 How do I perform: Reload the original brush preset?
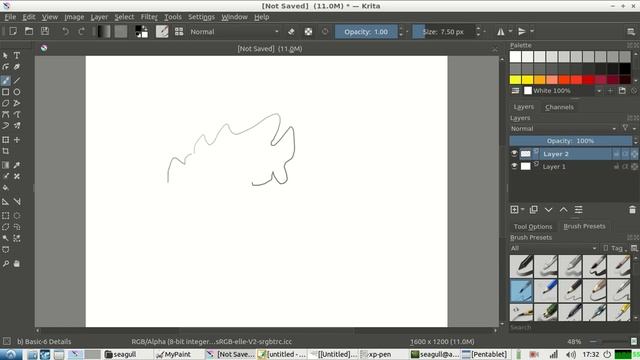tap(325, 31)
